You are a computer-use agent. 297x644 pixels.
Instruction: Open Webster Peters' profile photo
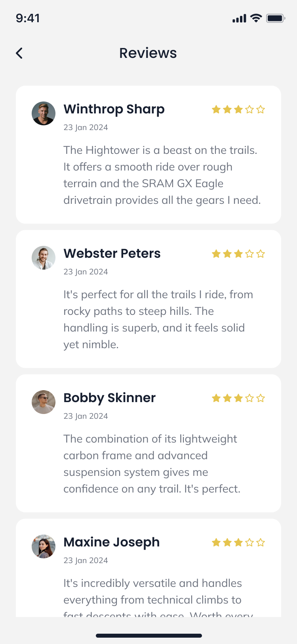click(x=44, y=258)
